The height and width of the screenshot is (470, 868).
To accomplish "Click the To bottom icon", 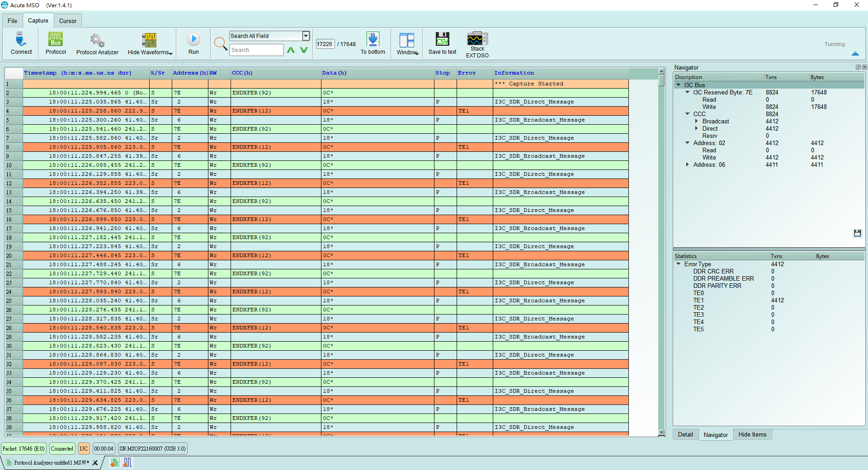I will click(373, 39).
